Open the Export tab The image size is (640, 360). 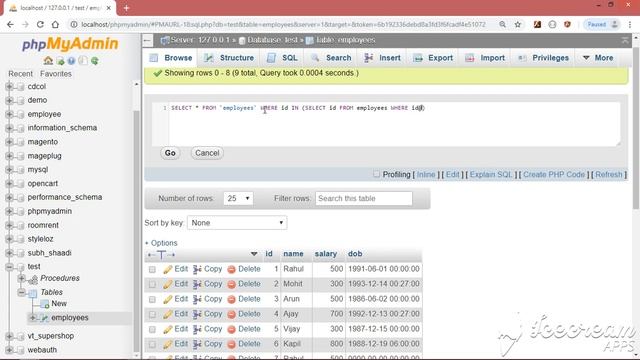(433, 58)
